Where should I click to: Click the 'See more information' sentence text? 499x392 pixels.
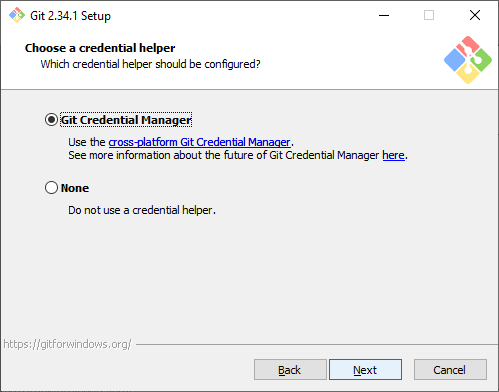coord(238,155)
